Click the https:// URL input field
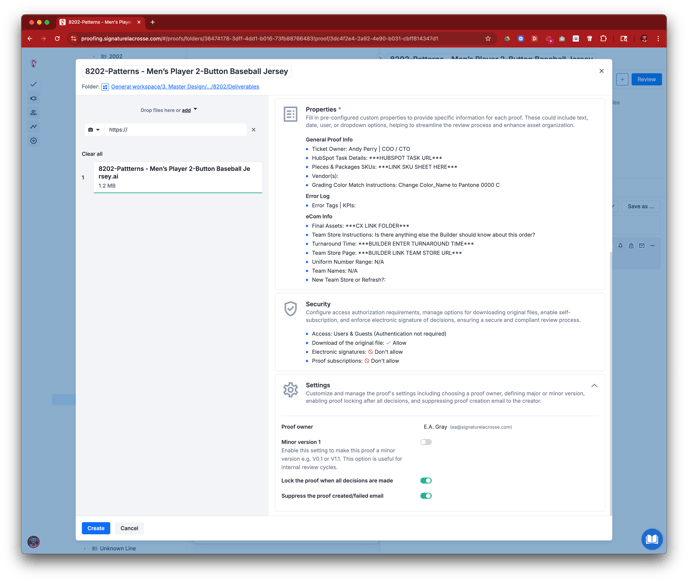 click(175, 130)
